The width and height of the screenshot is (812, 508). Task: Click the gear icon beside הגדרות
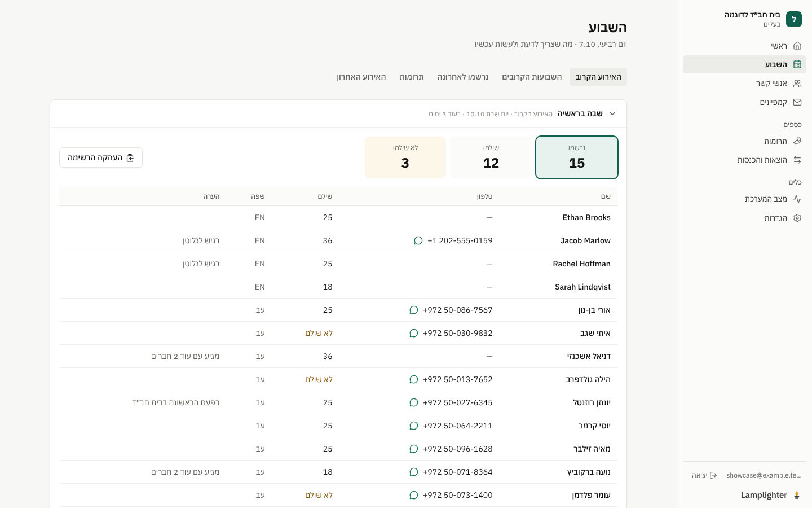tap(797, 218)
